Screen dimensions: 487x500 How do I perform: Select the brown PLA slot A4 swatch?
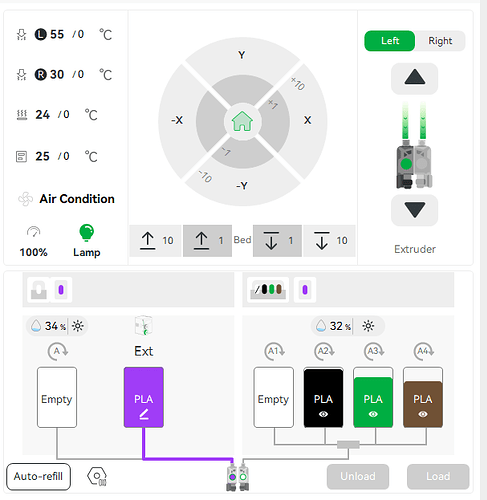tap(423, 397)
